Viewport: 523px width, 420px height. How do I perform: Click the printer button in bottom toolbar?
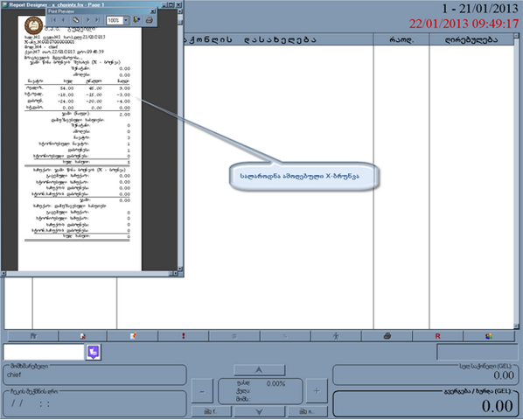pyautogui.click(x=387, y=336)
